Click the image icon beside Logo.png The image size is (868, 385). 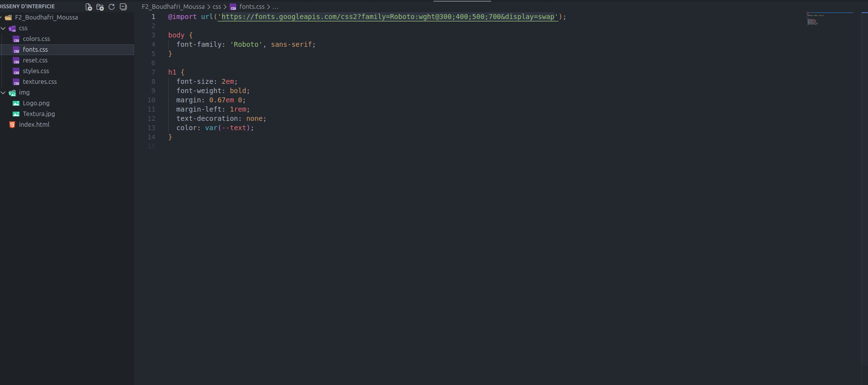click(16, 103)
